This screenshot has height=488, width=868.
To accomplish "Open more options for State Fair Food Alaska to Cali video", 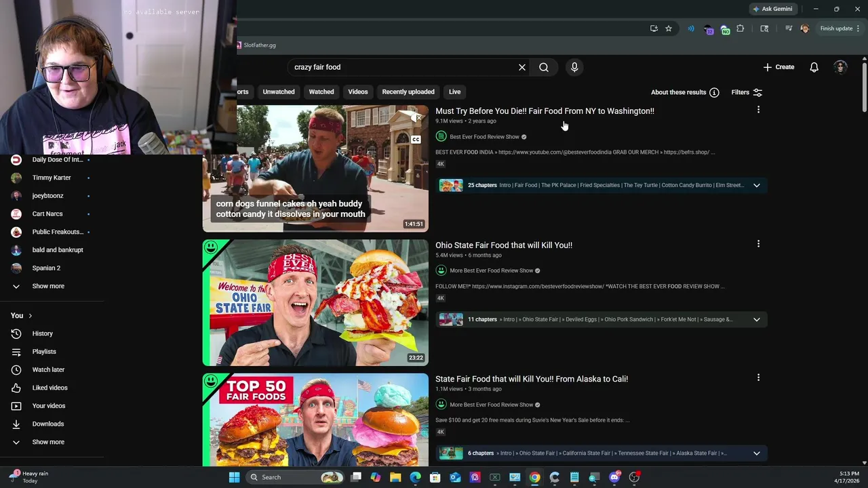I will point(758,378).
